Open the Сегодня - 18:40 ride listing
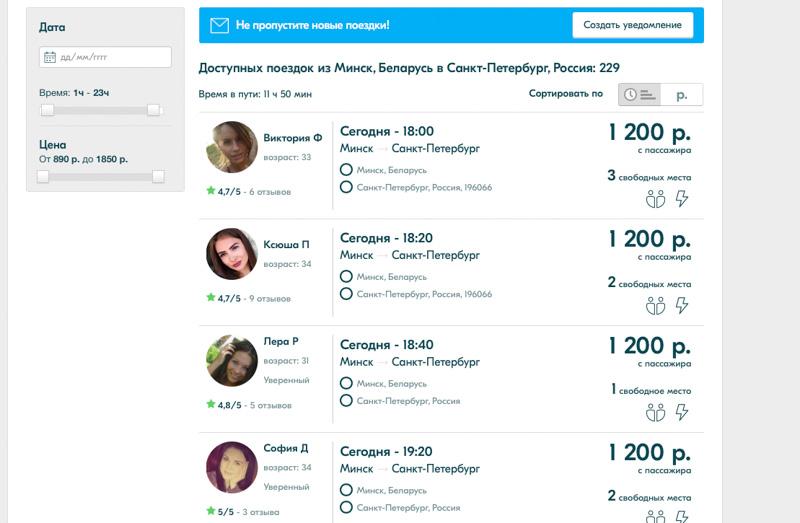 click(452, 379)
